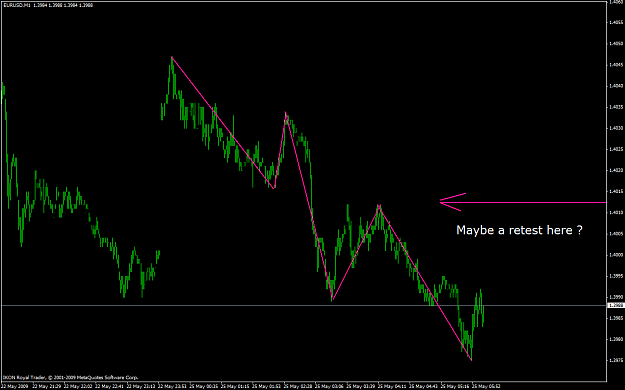Click the 22 May 23:13 time label
The width and height of the screenshot is (625, 390).
pos(141,386)
